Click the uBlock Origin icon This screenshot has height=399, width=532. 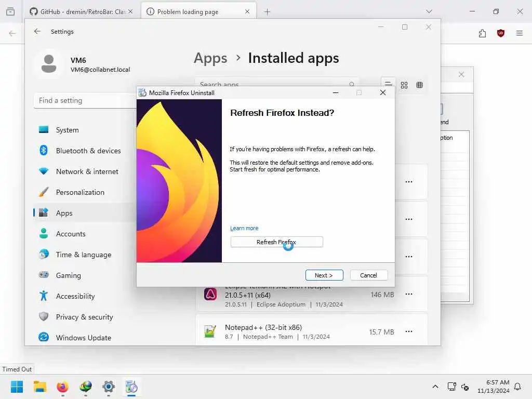pyautogui.click(x=500, y=33)
